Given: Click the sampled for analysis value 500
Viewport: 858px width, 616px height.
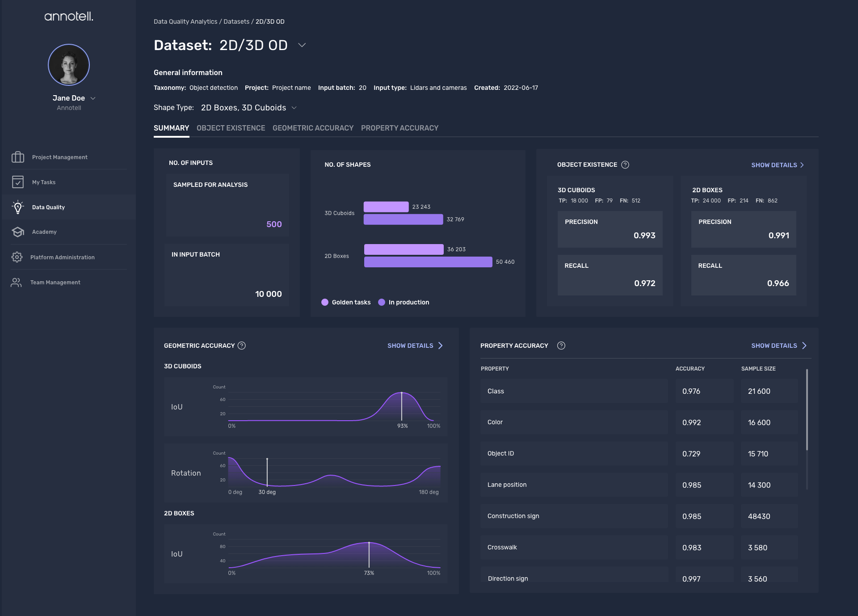Looking at the screenshot, I should (x=274, y=224).
